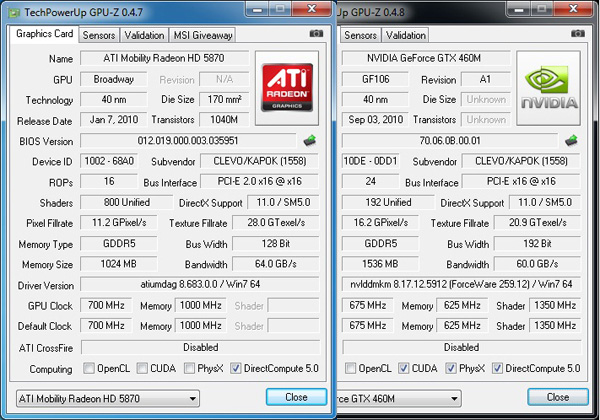Click the 192 Unified shaders field
Image resolution: width=600 pixels, height=420 pixels.
click(x=388, y=202)
